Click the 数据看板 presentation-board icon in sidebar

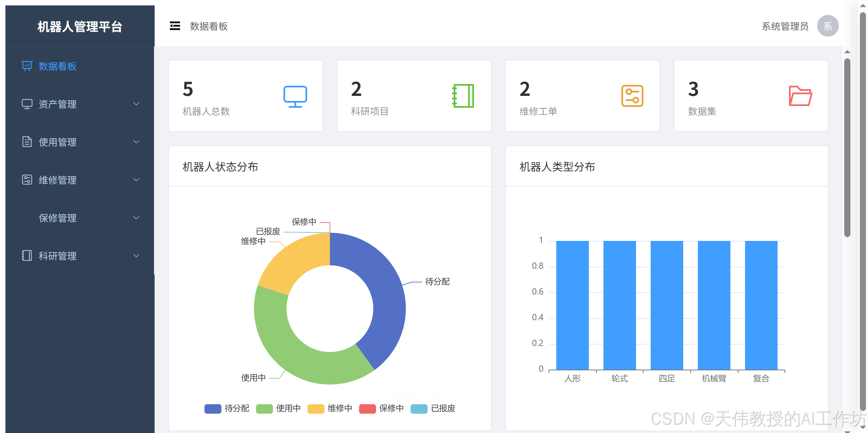(x=27, y=66)
